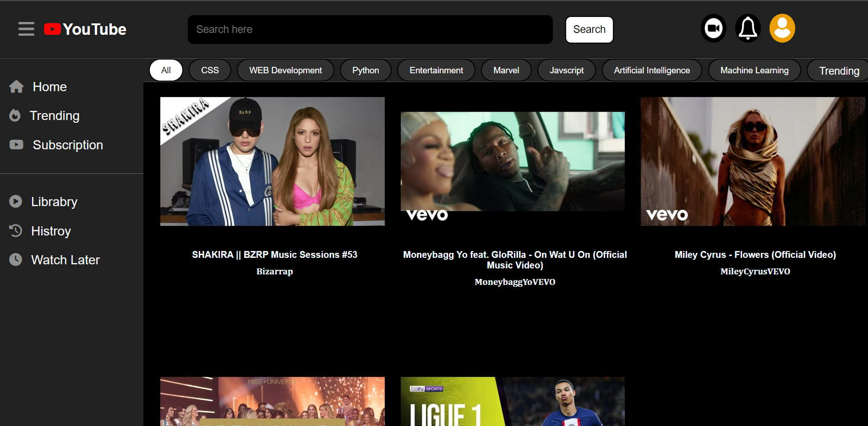Open the notifications bell icon

click(748, 28)
